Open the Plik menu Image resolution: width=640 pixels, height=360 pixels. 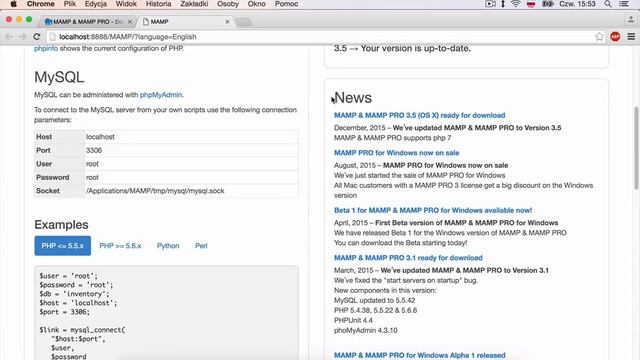tap(70, 4)
